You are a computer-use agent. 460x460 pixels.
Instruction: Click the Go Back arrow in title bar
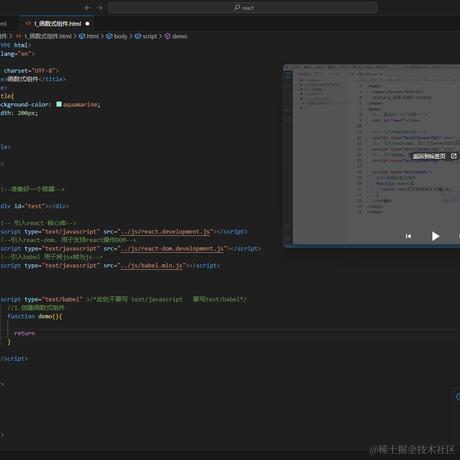coord(87,8)
